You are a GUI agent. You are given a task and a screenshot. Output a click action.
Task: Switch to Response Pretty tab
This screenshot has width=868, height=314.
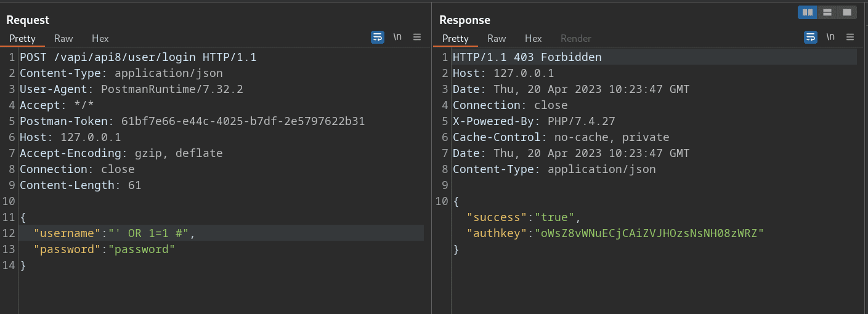click(455, 38)
